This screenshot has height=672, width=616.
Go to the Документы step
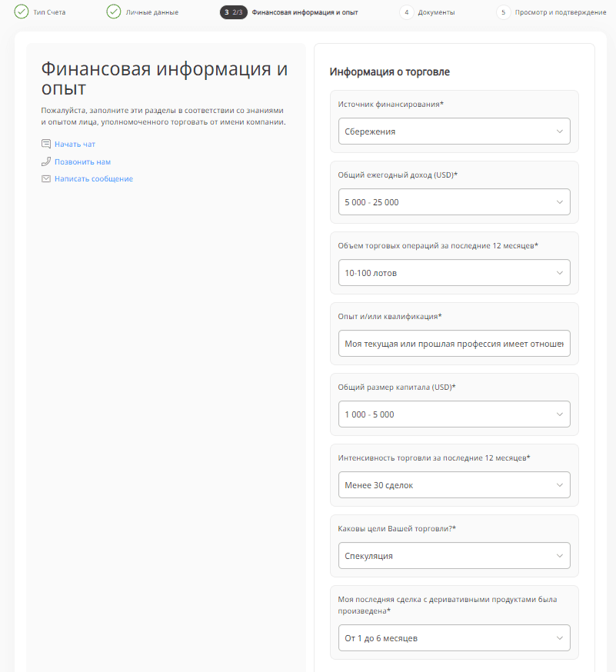tap(436, 12)
